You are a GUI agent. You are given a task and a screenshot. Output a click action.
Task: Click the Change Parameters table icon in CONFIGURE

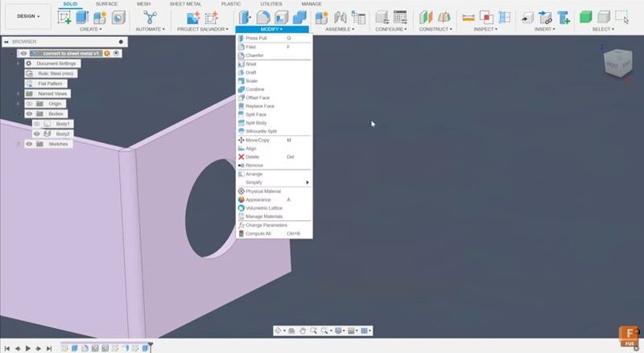(399, 17)
